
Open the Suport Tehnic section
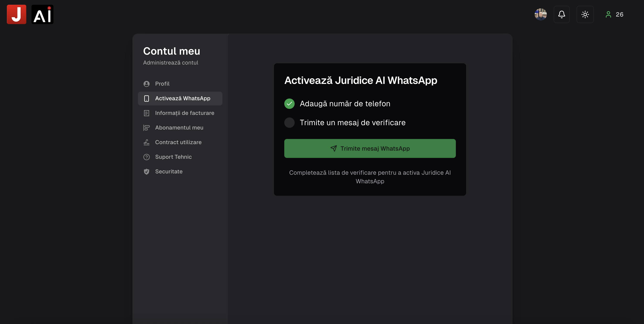[173, 157]
